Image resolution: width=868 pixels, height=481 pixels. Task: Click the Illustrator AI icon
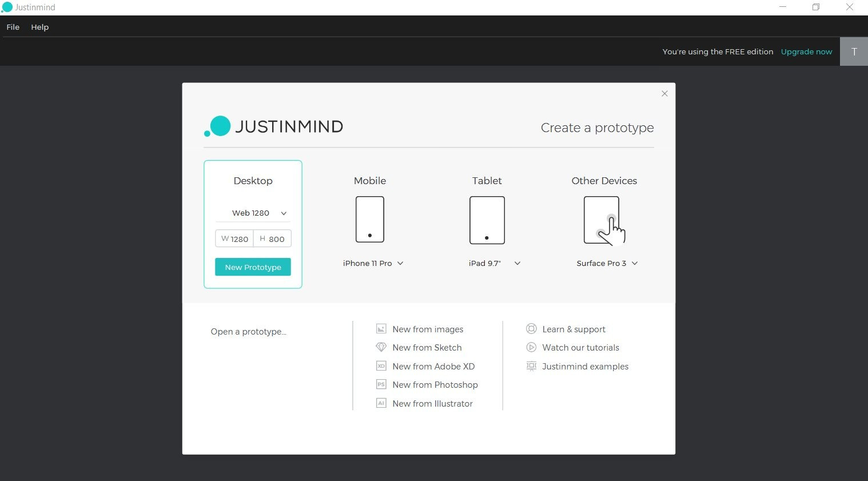pyautogui.click(x=381, y=403)
